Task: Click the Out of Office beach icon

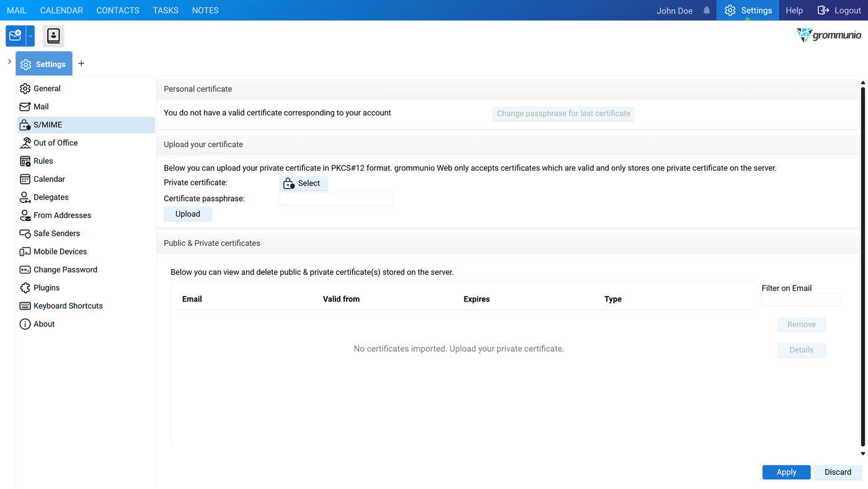Action: pos(25,143)
